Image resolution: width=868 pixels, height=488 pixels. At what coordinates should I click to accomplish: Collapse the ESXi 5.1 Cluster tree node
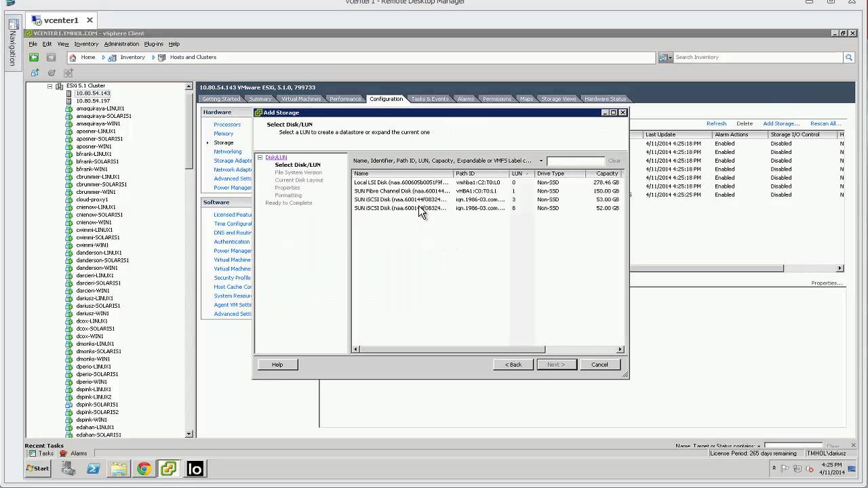50,86
